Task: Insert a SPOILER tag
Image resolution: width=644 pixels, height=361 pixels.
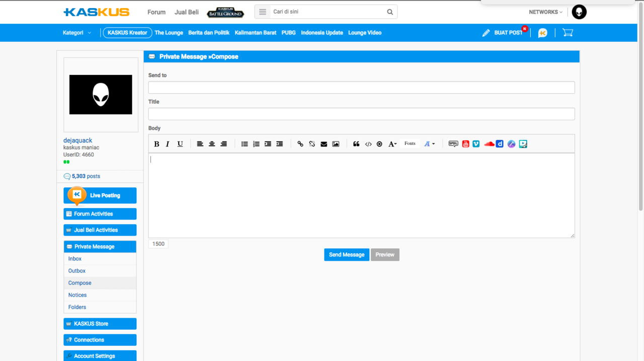Action: pyautogui.click(x=453, y=144)
